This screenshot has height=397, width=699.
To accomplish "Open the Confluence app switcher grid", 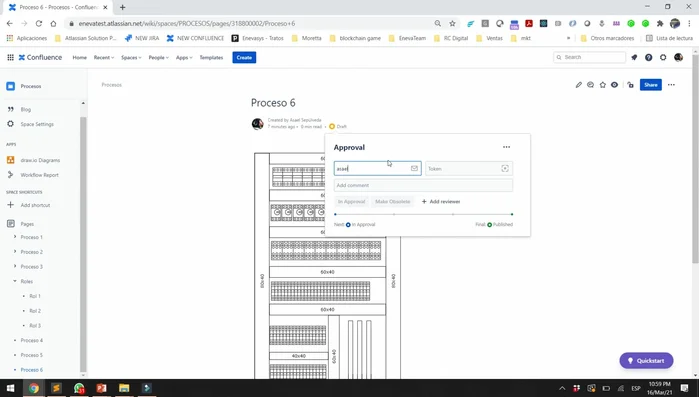I will coord(10,57).
